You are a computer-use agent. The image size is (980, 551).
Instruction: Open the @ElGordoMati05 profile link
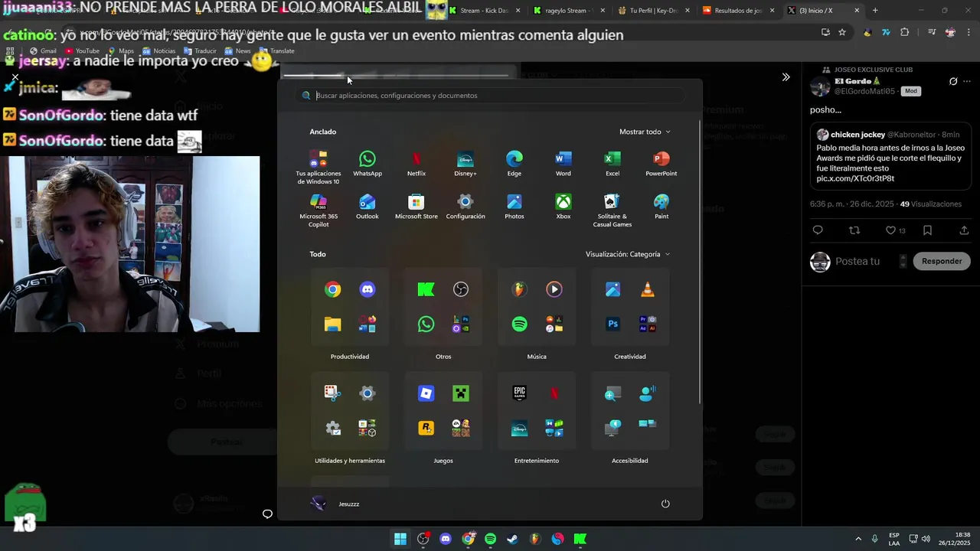[864, 91]
